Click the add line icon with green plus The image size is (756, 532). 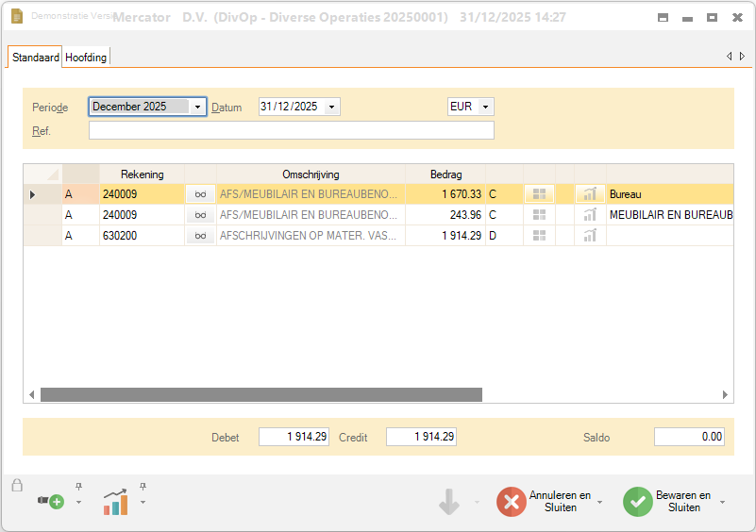pos(51,502)
